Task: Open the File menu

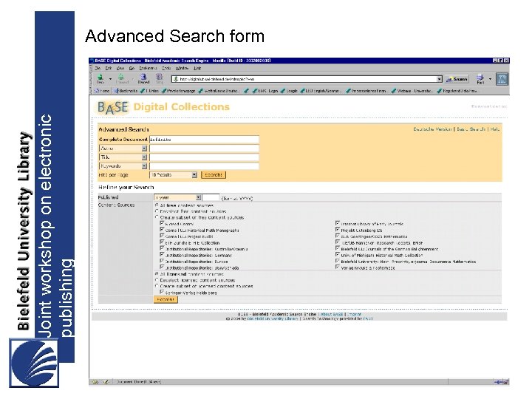Action: coord(98,68)
